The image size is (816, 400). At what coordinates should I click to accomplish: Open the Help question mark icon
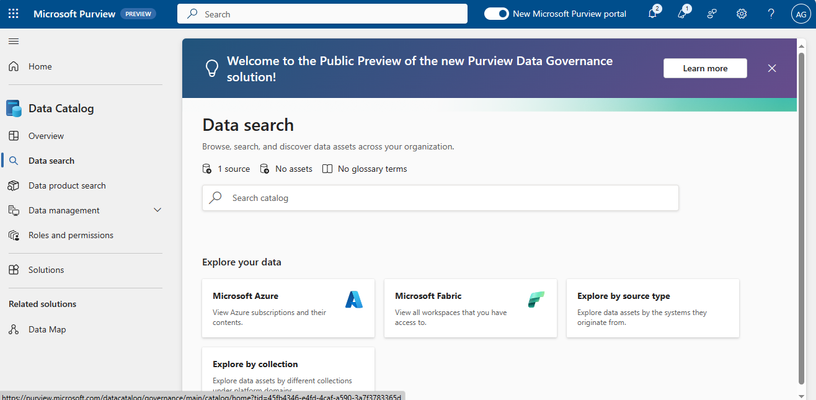click(771, 14)
